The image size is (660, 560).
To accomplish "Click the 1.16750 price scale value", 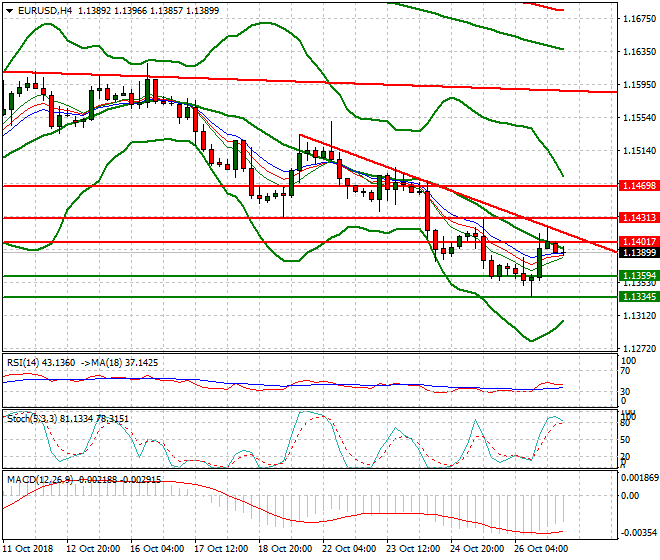I will click(x=639, y=19).
